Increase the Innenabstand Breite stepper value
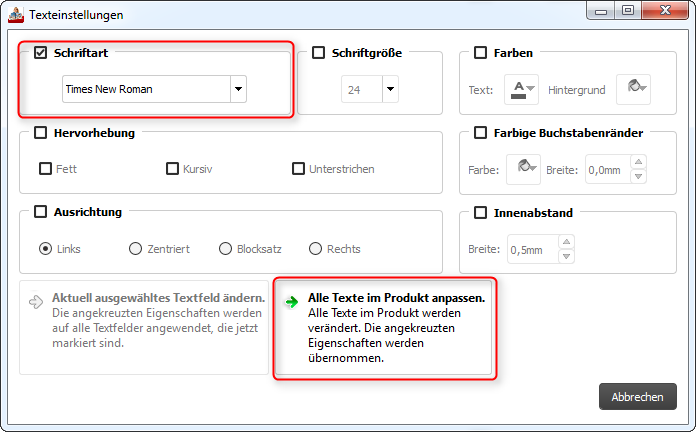 click(x=567, y=242)
